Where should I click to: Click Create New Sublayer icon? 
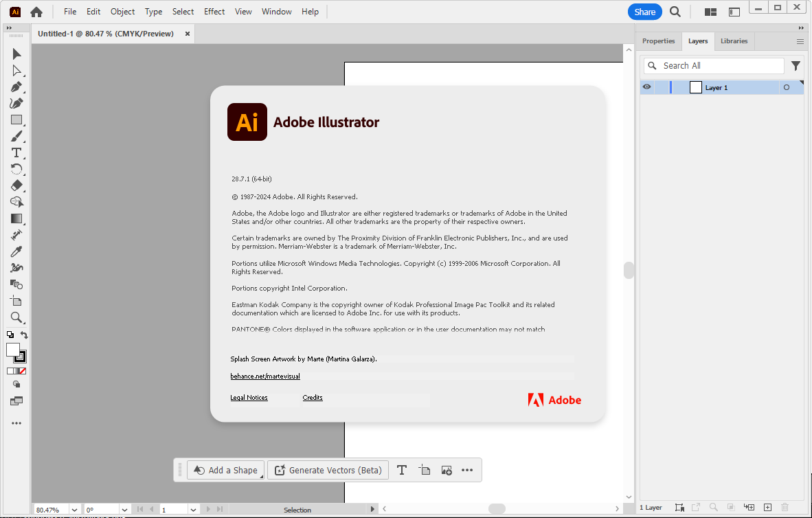[749, 508]
